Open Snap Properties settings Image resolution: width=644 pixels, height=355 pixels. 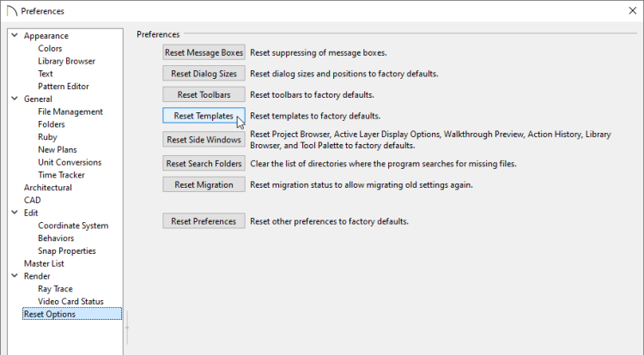67,250
